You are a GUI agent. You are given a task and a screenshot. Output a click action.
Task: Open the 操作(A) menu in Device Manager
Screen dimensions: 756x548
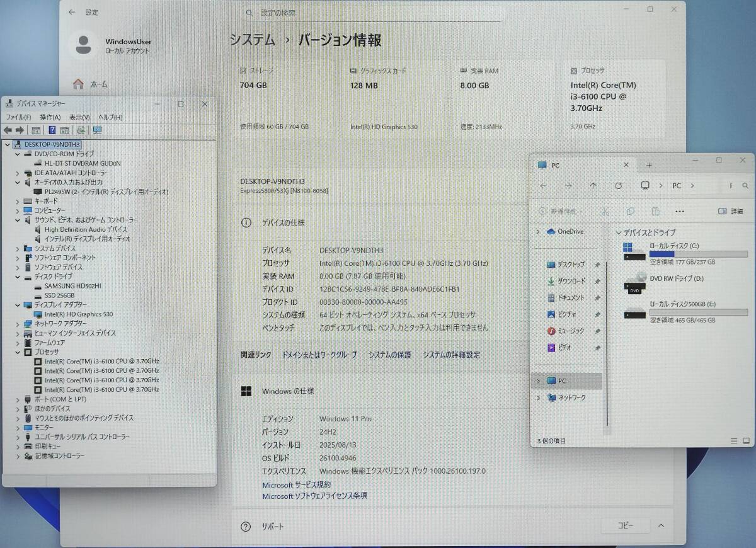[50, 117]
